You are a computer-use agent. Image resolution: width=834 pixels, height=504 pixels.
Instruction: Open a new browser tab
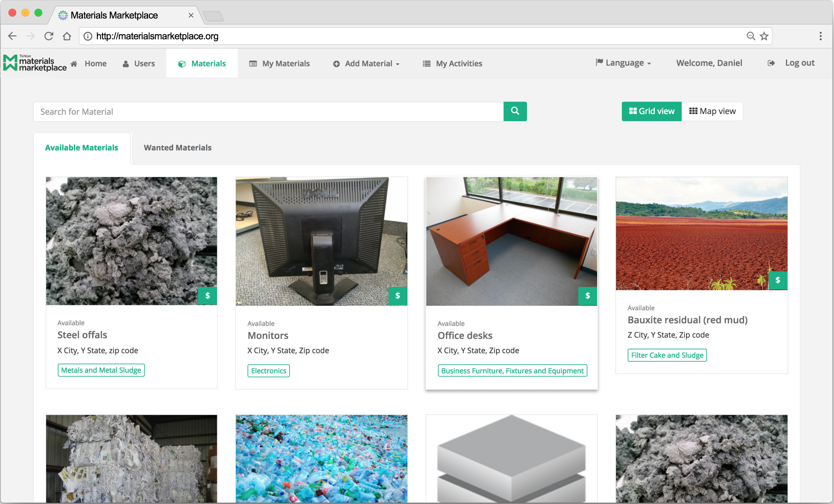[x=213, y=16]
